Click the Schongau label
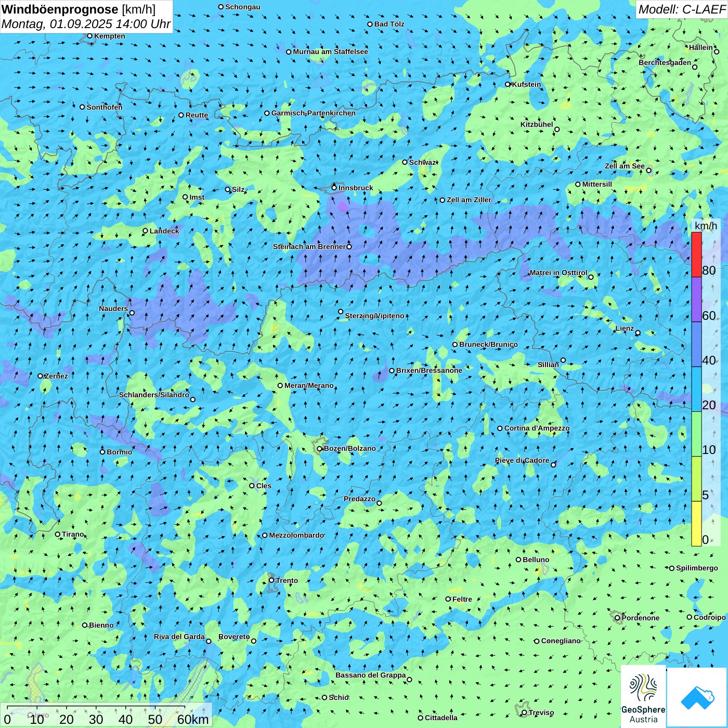Image resolution: width=728 pixels, height=728 pixels. point(243,7)
